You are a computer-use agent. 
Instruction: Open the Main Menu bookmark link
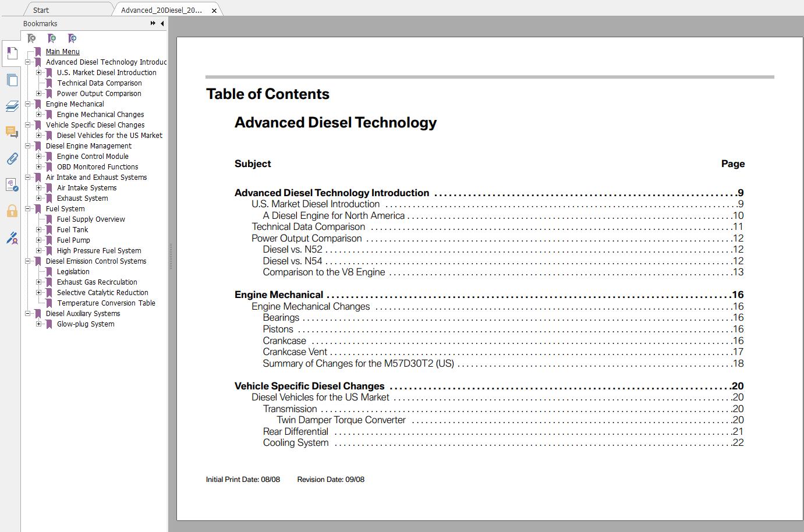[x=62, y=52]
